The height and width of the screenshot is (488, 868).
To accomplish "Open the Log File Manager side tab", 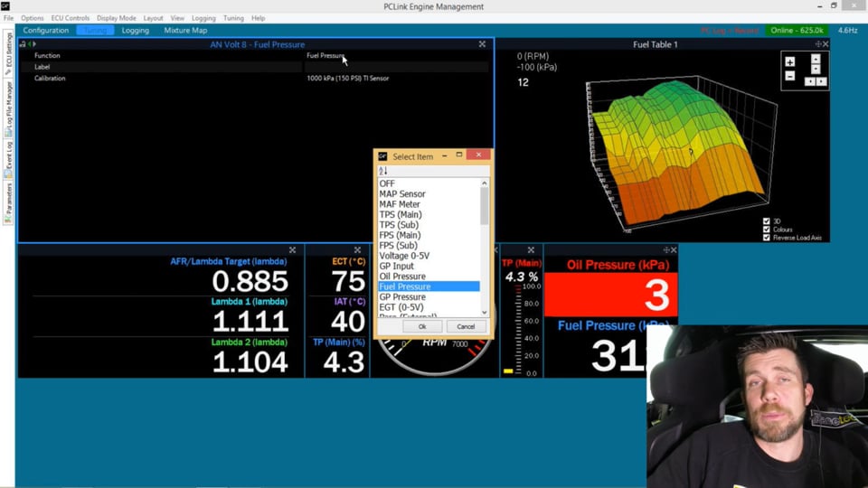I will (8, 109).
